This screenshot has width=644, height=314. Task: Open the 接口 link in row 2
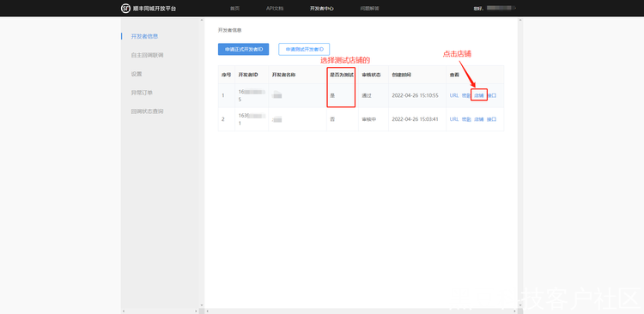click(x=492, y=119)
